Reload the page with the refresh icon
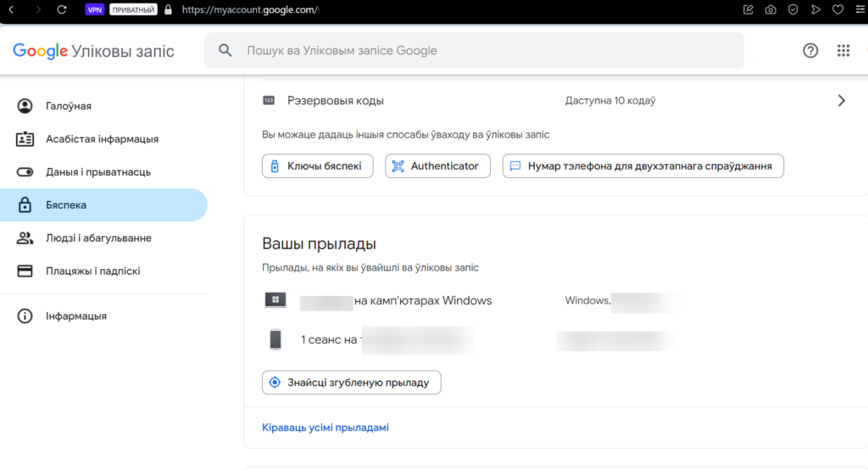Viewport: 868px width, 470px height. 61,9
